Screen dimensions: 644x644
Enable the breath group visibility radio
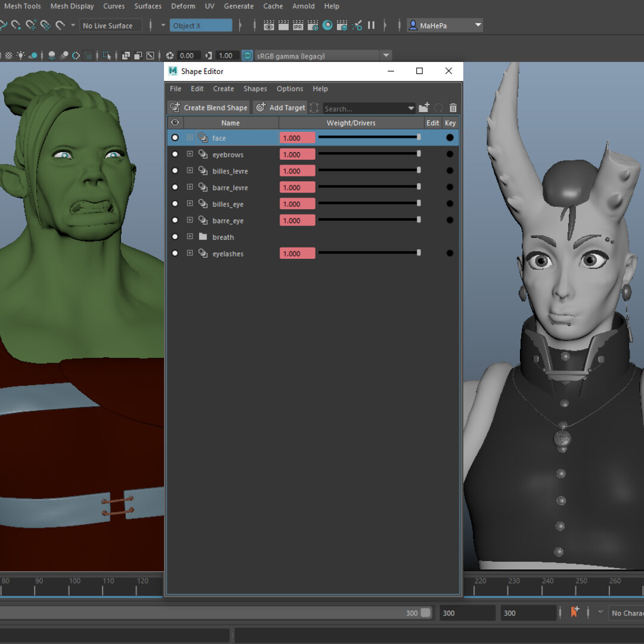pyautogui.click(x=175, y=237)
